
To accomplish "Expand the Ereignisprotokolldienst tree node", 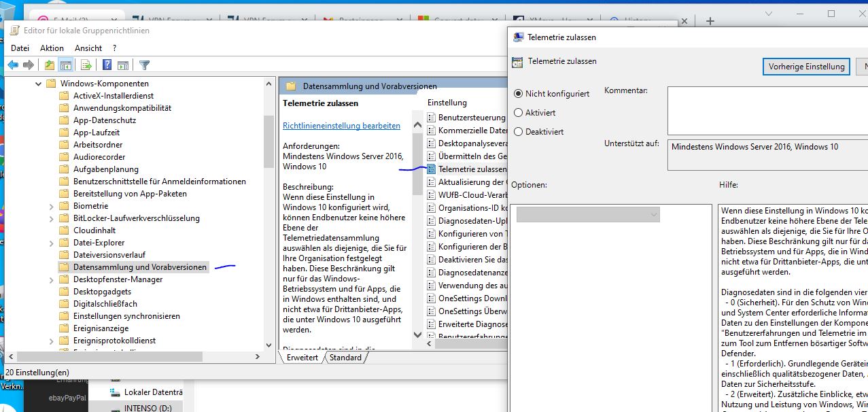I will click(52, 341).
